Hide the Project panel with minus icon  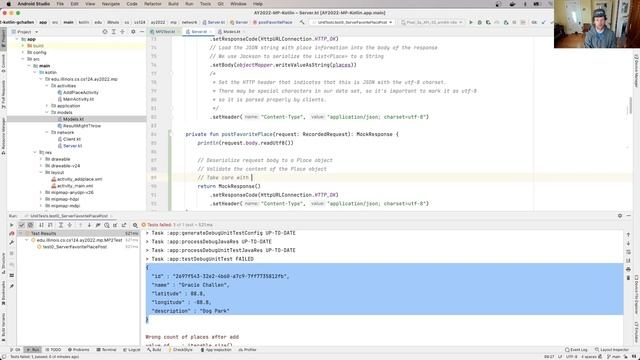142,32
